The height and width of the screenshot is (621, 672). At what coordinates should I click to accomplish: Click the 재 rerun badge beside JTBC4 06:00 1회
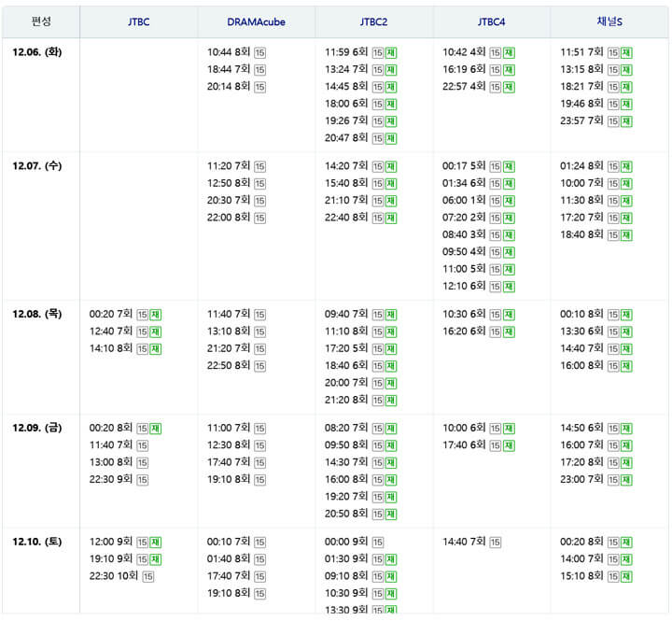[x=509, y=201]
